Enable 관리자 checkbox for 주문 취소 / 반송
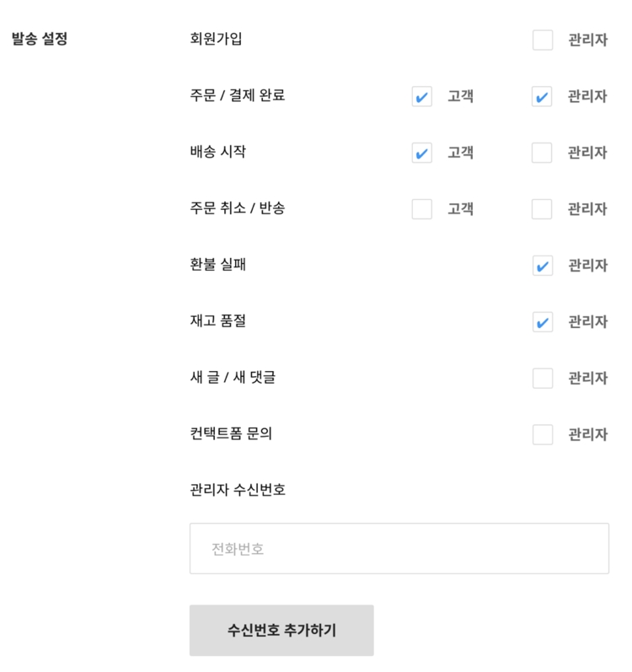The image size is (632, 672). tap(543, 209)
